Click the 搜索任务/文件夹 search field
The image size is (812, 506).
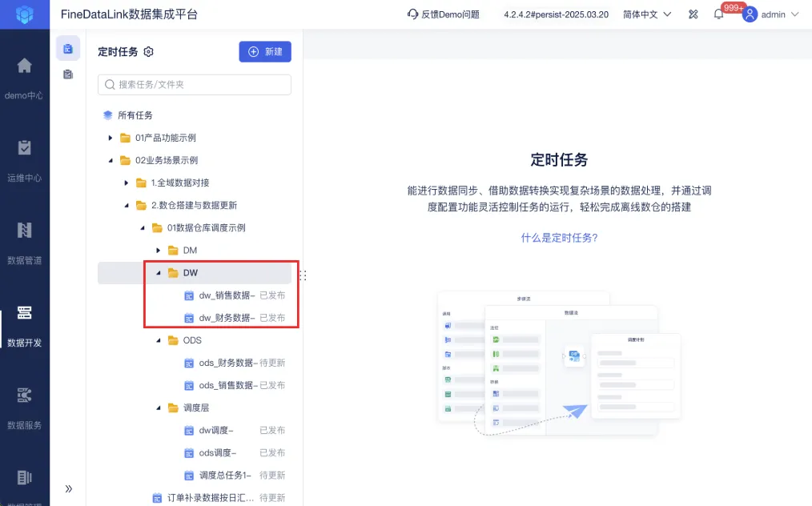pos(195,85)
